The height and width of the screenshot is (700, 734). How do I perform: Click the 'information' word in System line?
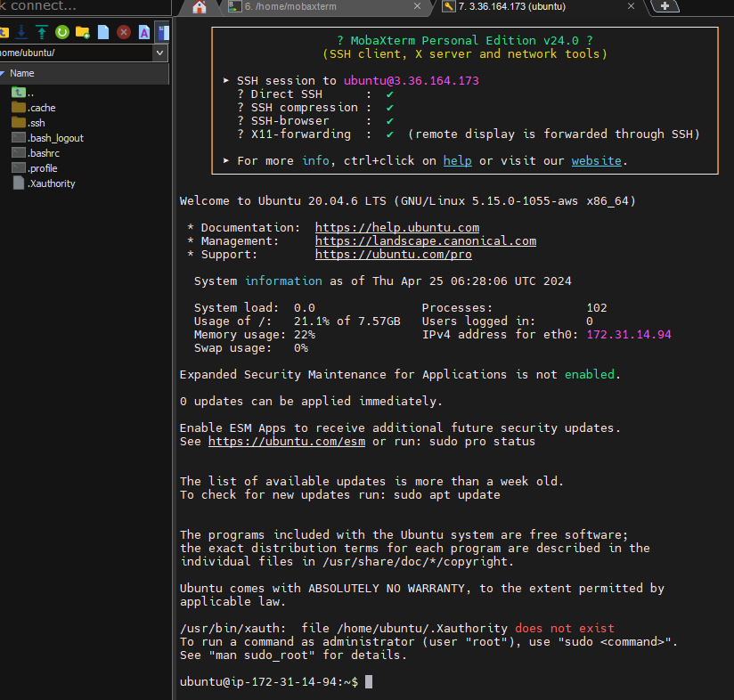(283, 281)
